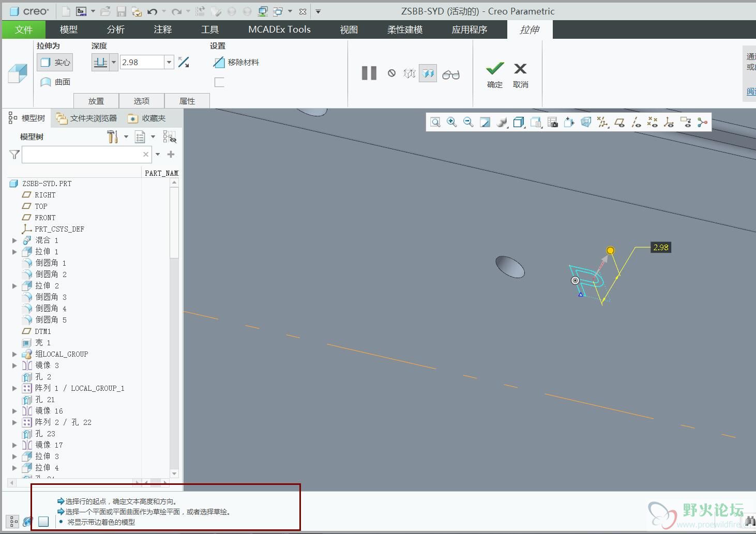Expand the 组LOCAL_GROUP node
Viewport: 756px width, 534px height.
click(x=14, y=354)
